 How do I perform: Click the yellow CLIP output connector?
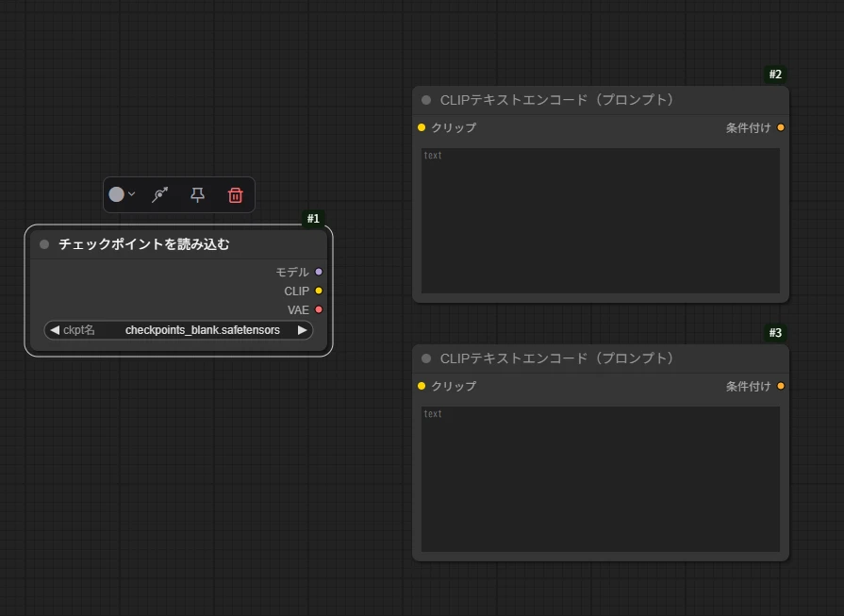(x=319, y=291)
